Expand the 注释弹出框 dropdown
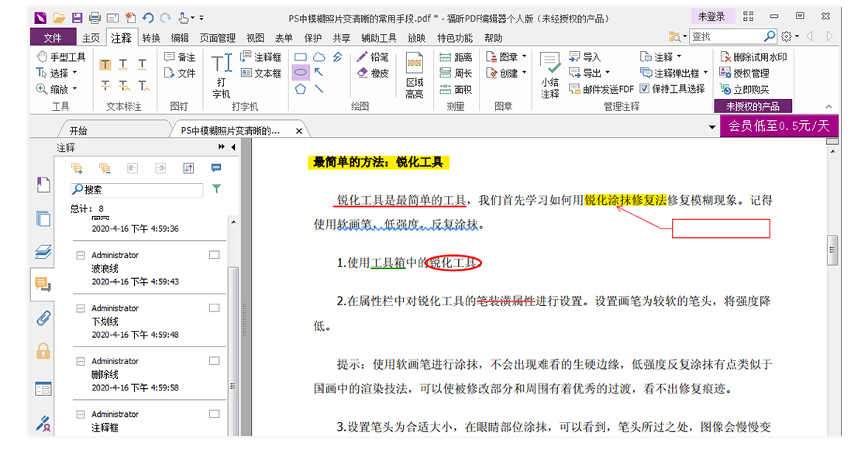The image size is (868, 461). tap(705, 73)
